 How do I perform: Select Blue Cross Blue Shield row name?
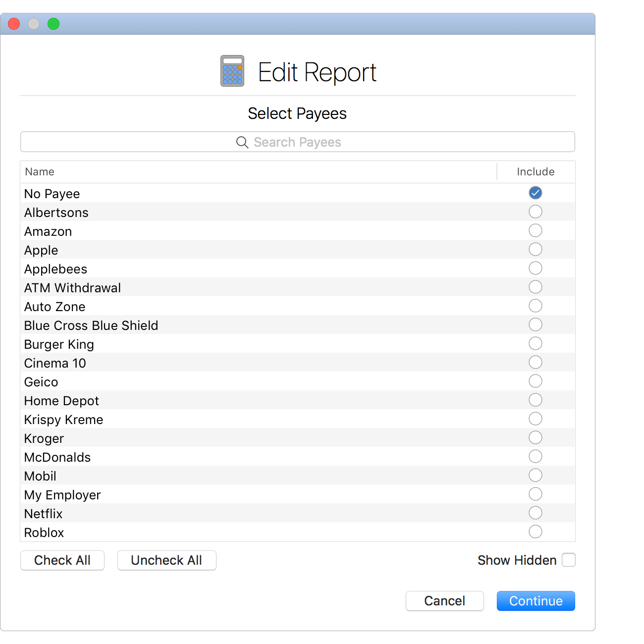point(91,325)
